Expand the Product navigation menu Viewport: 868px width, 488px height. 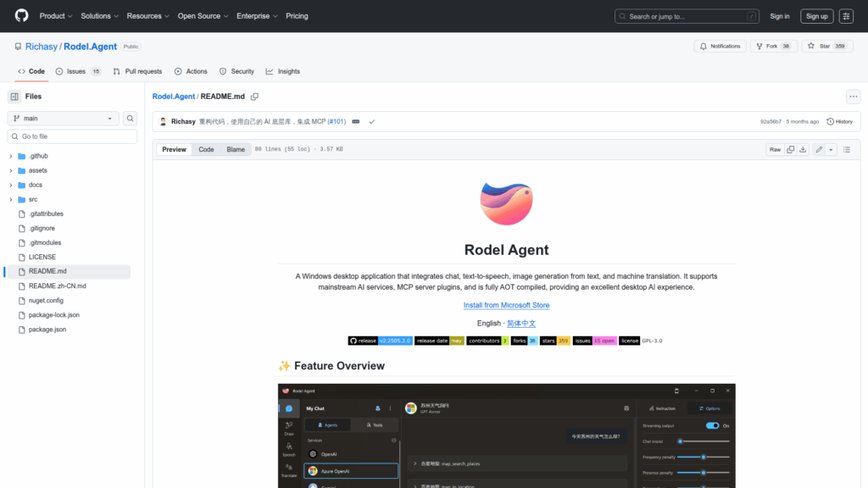pyautogui.click(x=56, y=16)
